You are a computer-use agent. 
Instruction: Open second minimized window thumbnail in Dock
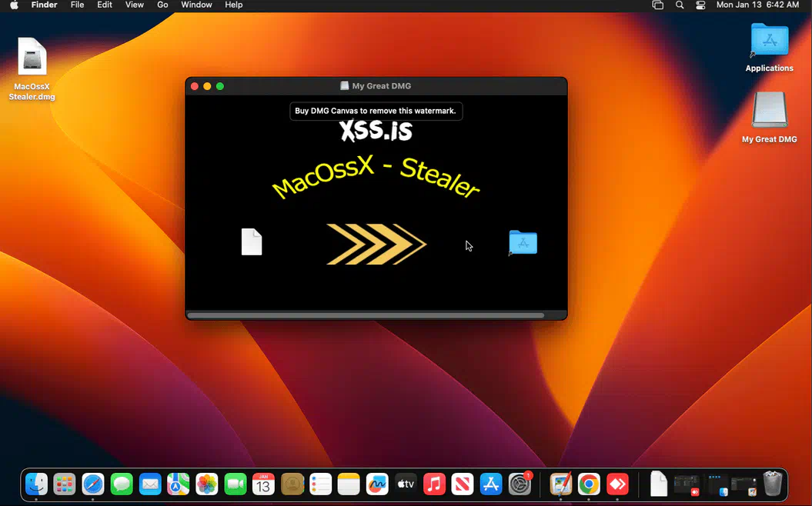click(x=716, y=484)
